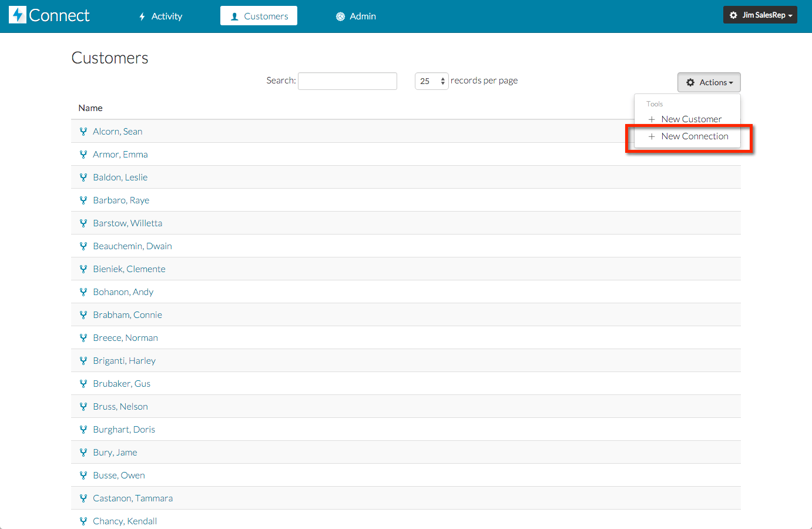Go to the Admin tab
The width and height of the screenshot is (812, 529).
click(x=356, y=16)
